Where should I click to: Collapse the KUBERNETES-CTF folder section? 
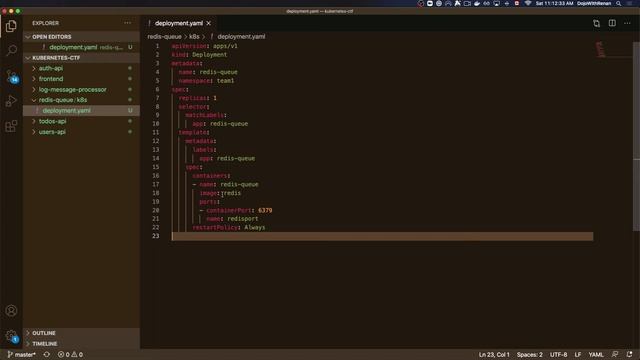pos(81,58)
